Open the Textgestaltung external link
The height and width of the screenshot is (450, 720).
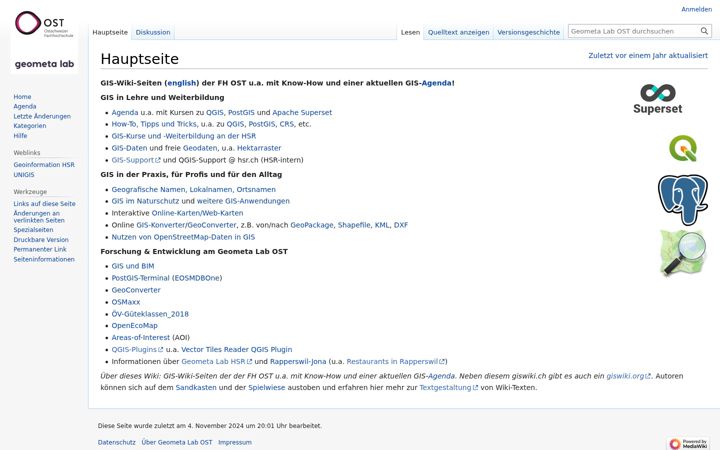point(449,388)
